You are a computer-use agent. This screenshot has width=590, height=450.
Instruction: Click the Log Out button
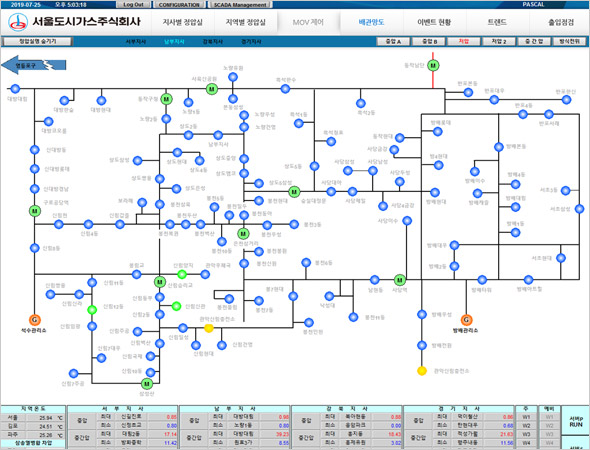click(134, 5)
